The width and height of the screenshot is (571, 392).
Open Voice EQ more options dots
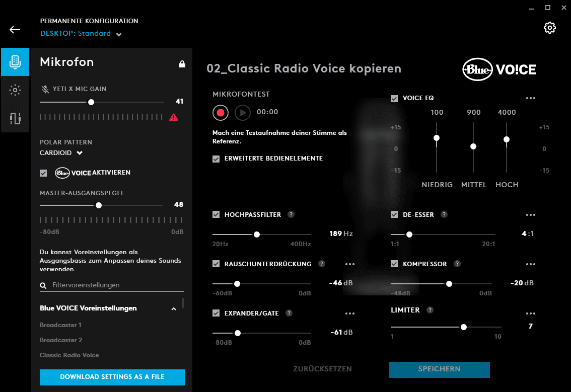pyautogui.click(x=531, y=98)
